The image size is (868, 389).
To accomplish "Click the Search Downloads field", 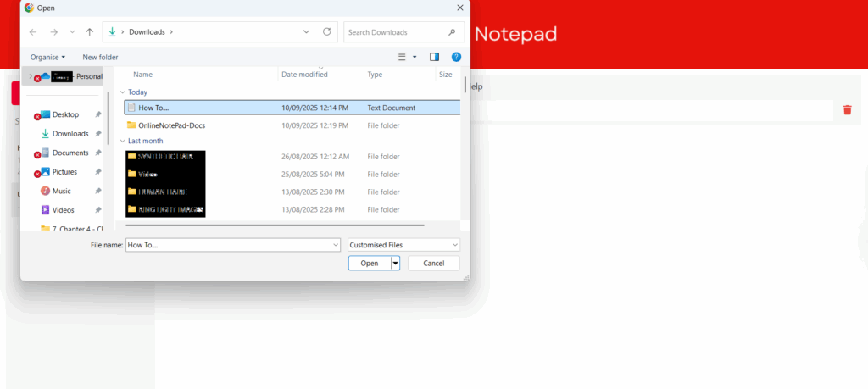I will (397, 32).
